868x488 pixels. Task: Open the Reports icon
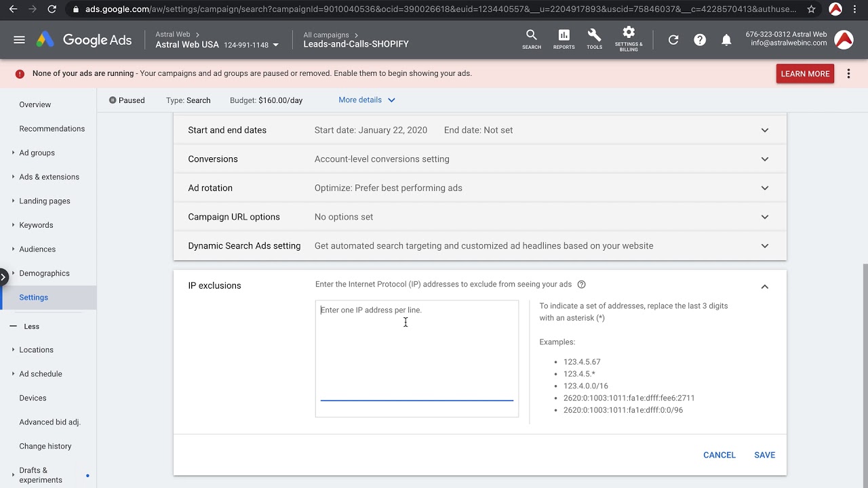tap(564, 39)
